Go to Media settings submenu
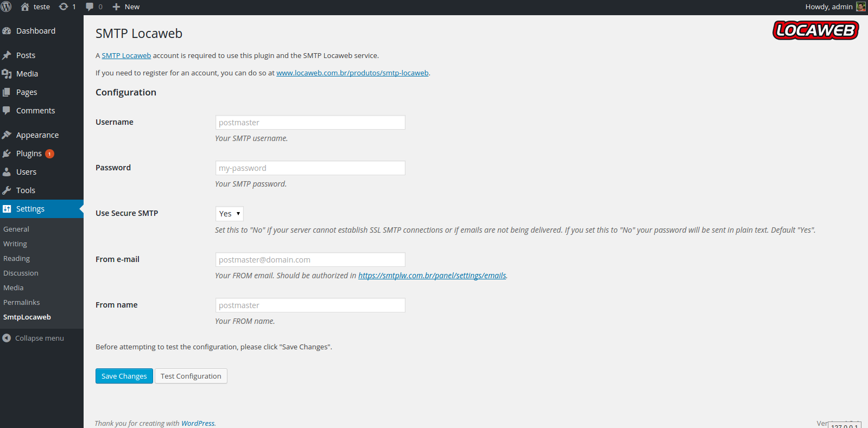Viewport: 868px width, 428px height. tap(14, 288)
